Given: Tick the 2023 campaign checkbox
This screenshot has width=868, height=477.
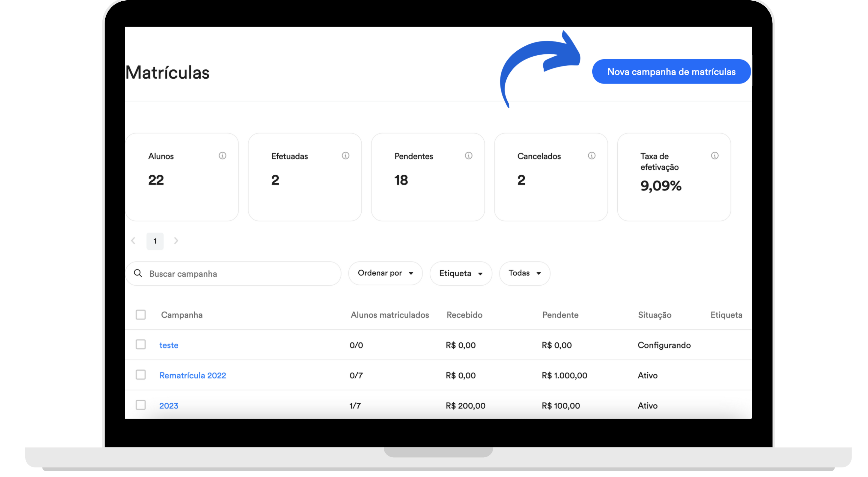Looking at the screenshot, I should pyautogui.click(x=140, y=405).
